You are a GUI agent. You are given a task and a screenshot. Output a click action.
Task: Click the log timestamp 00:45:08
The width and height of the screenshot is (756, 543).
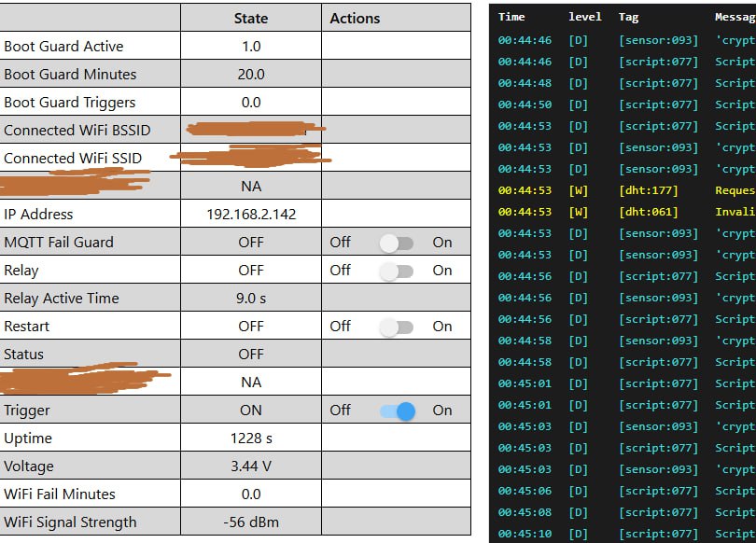[x=525, y=512]
